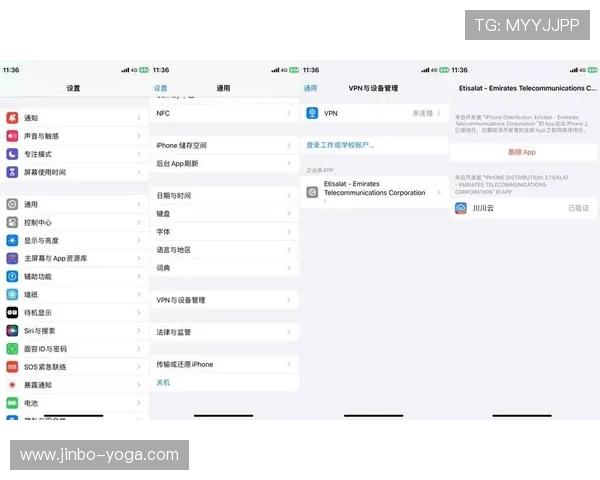Tap the 通知 notifications bell icon
This screenshot has width=600, height=480.
pos(12,118)
